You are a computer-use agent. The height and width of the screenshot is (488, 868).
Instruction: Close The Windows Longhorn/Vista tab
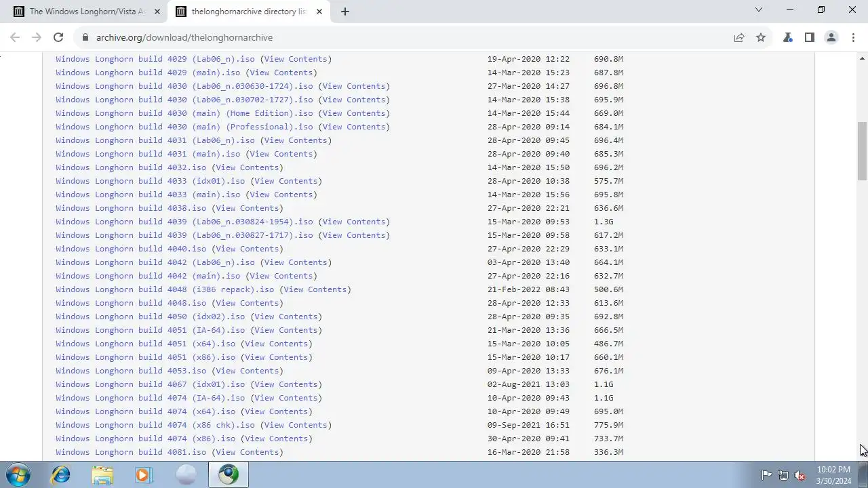pyautogui.click(x=157, y=12)
